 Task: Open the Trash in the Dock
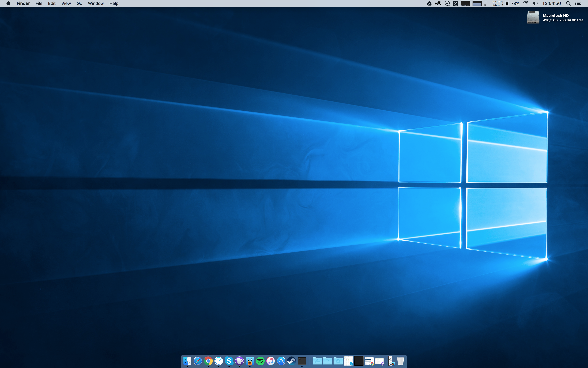(x=400, y=361)
